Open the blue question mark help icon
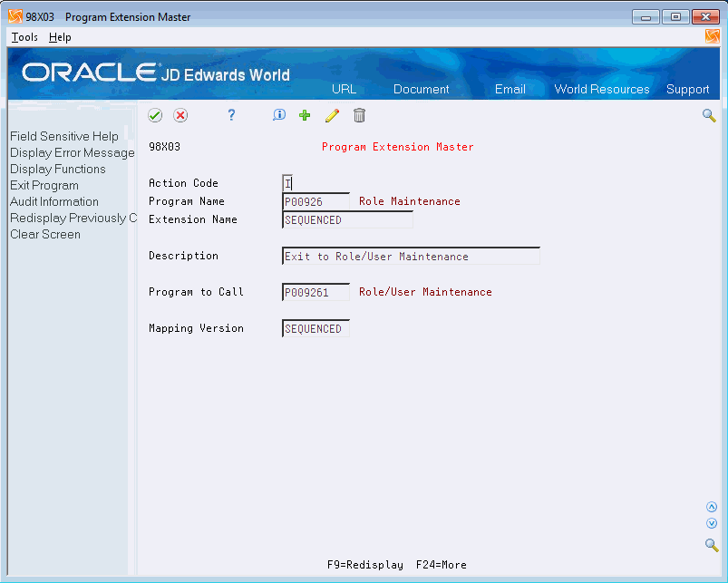The image size is (728, 583). (231, 114)
